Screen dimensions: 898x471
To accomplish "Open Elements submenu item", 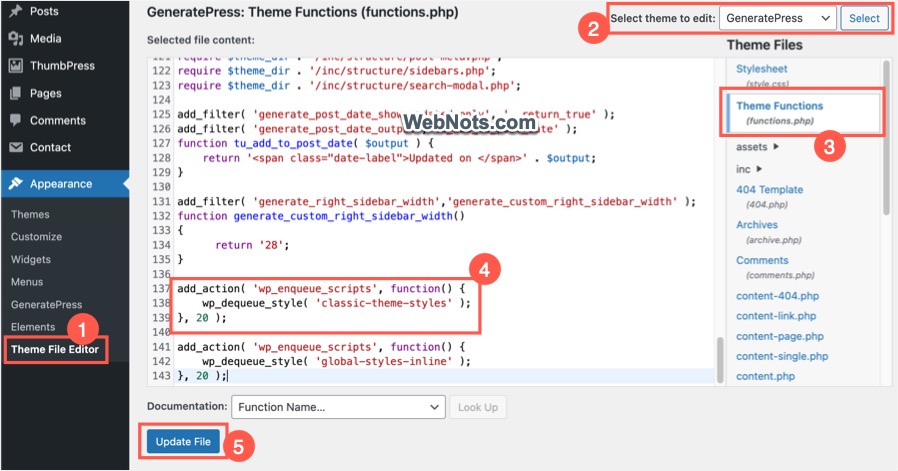I will pyautogui.click(x=33, y=327).
